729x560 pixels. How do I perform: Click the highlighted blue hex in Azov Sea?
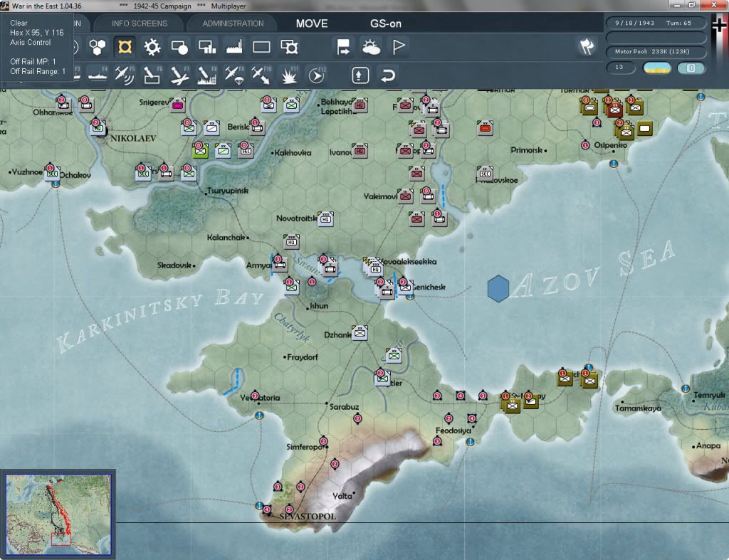tap(498, 289)
